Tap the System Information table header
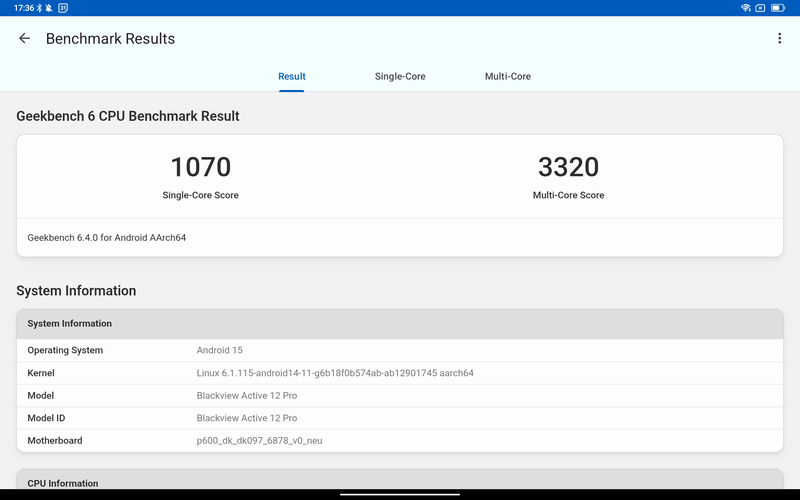800x500 pixels. click(400, 323)
